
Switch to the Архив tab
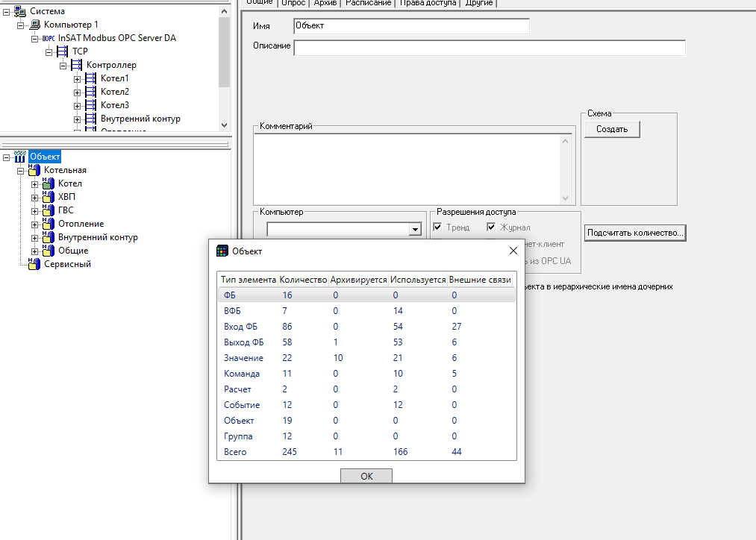[325, 3]
